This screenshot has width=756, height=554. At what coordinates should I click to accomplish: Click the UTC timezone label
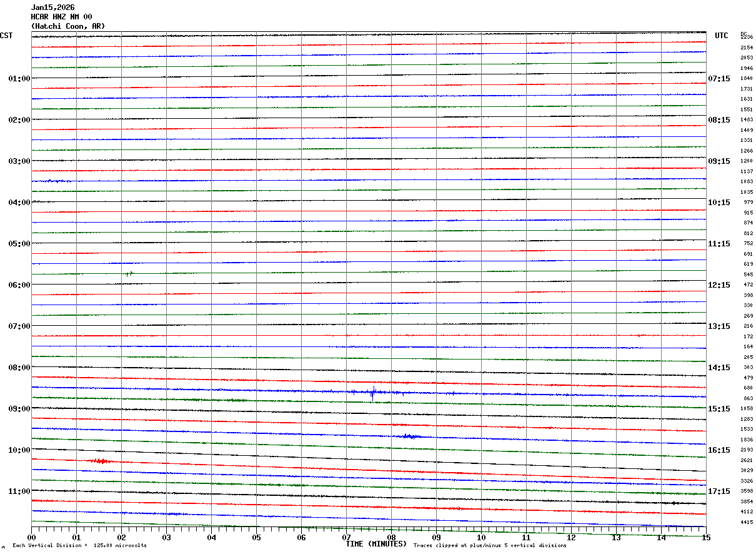(722, 36)
